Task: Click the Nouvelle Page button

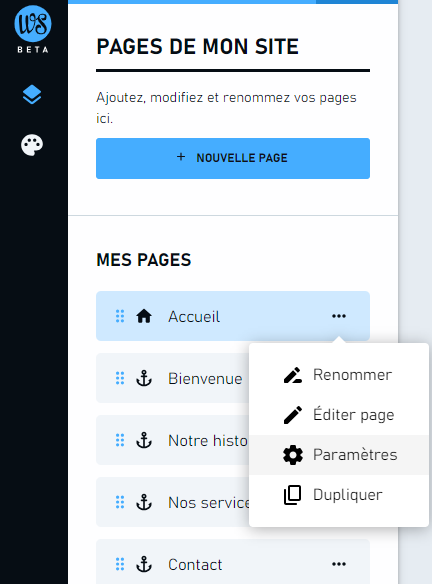Action: [x=233, y=158]
